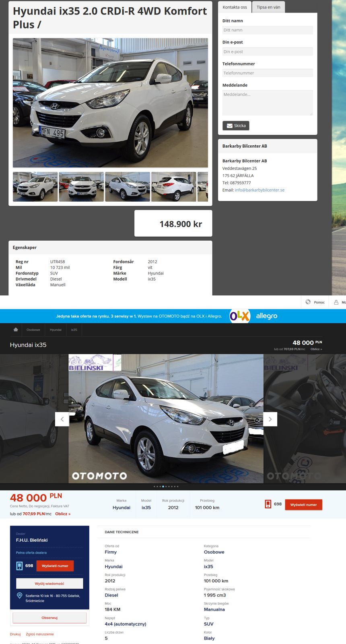Select the third thumbnail in the gallery strip
346x644 pixels.
pyautogui.click(x=128, y=187)
